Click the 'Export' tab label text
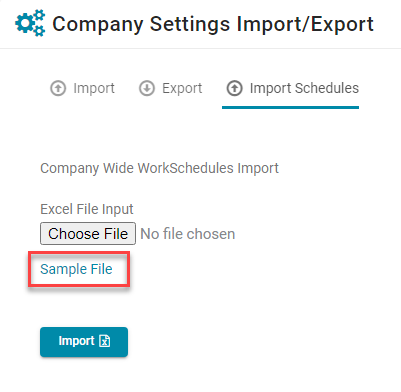The height and width of the screenshot is (392, 401). (x=182, y=88)
